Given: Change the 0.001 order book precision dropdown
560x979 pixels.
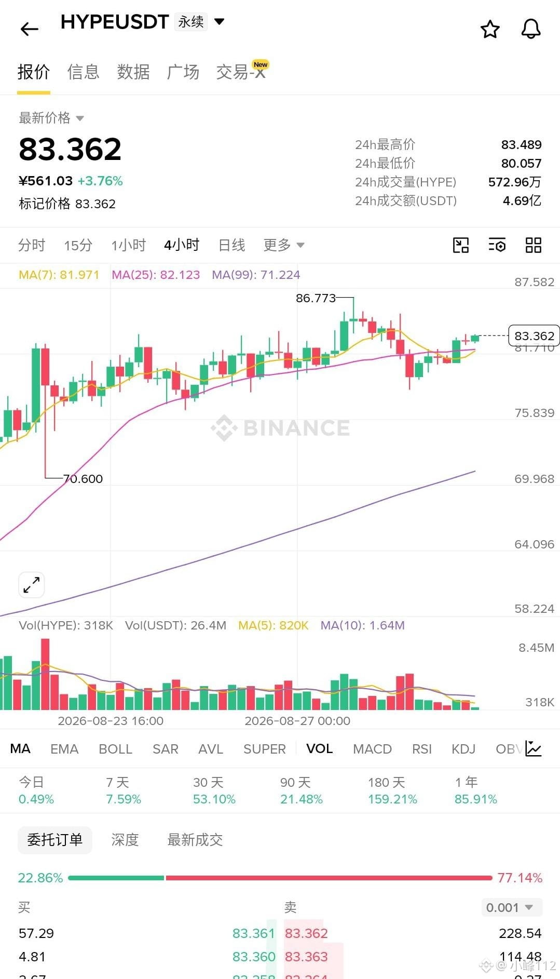Looking at the screenshot, I should (512, 907).
